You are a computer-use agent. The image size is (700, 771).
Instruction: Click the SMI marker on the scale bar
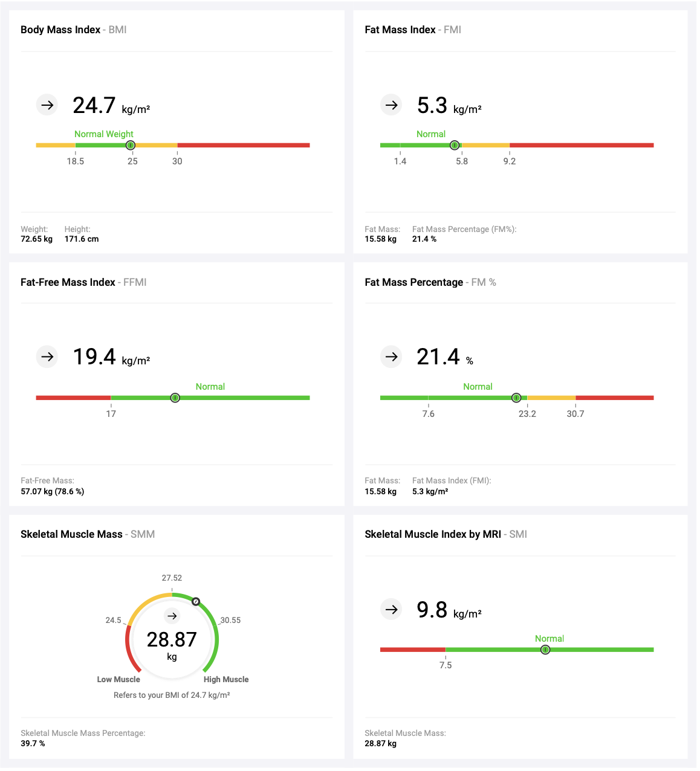click(545, 650)
